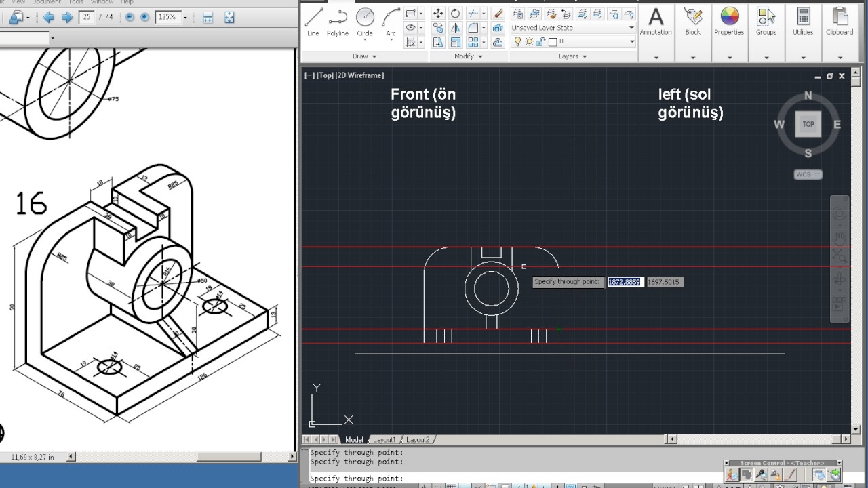
Task: Toggle the layer light bulb on/off icon
Action: click(x=518, y=41)
